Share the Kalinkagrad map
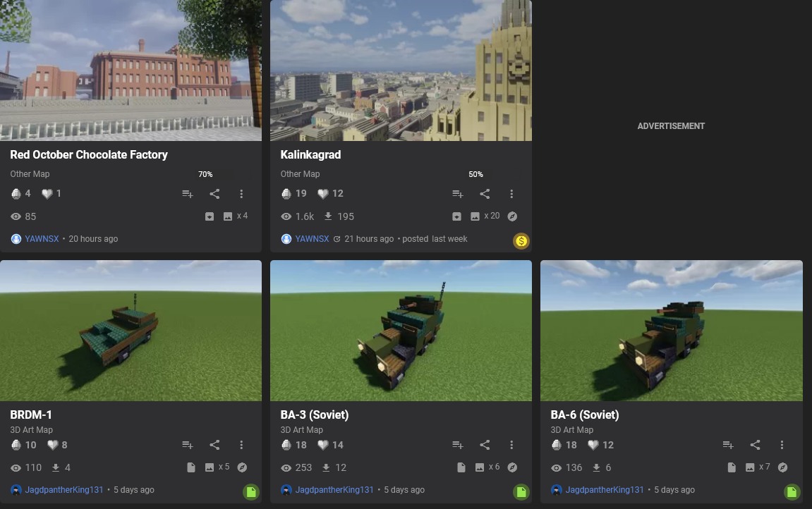Screen dimensions: 812x509 [485, 194]
